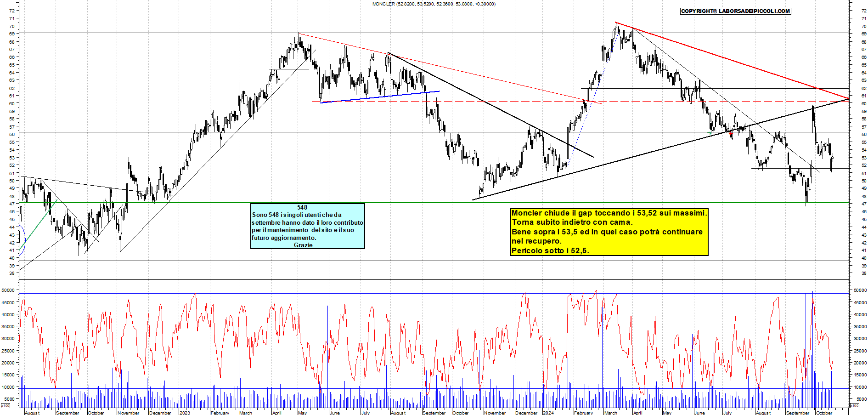The image size is (868, 415).
Task: Click the 'December' label before 2024
Action: 526,413
